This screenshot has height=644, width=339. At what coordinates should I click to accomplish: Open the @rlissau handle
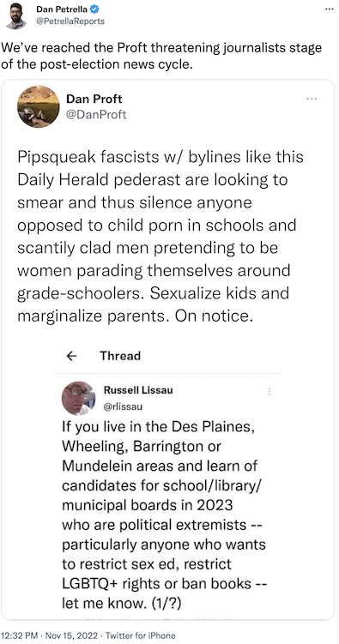(x=123, y=406)
